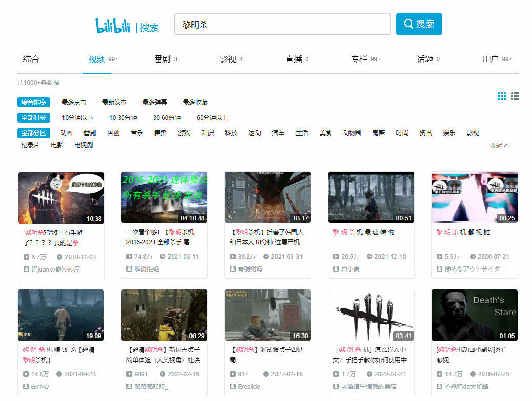
Task: Click play count icon beside 74.8万
Action: 130,257
